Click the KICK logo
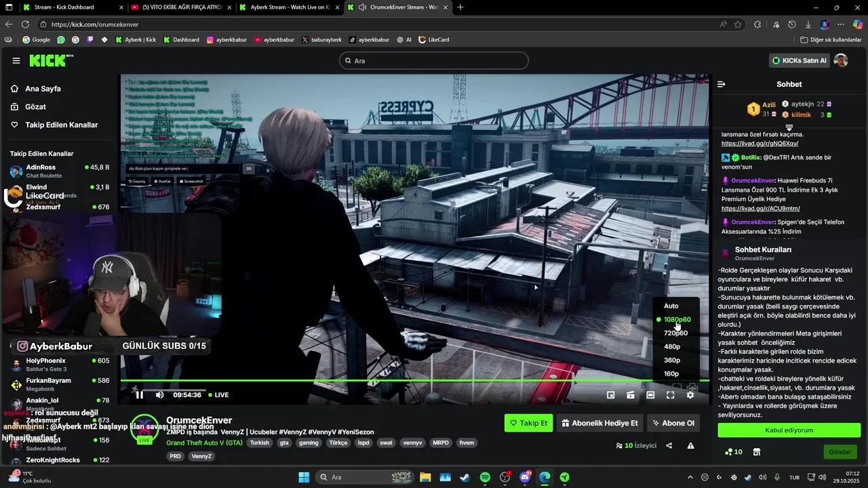Screen dimensions: 868x488 51,60
